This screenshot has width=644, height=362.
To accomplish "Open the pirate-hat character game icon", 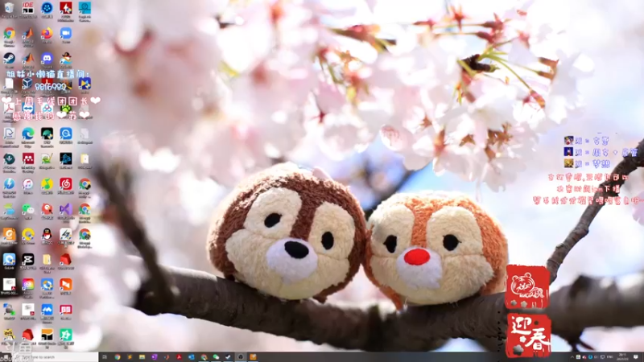I will coord(66,58).
